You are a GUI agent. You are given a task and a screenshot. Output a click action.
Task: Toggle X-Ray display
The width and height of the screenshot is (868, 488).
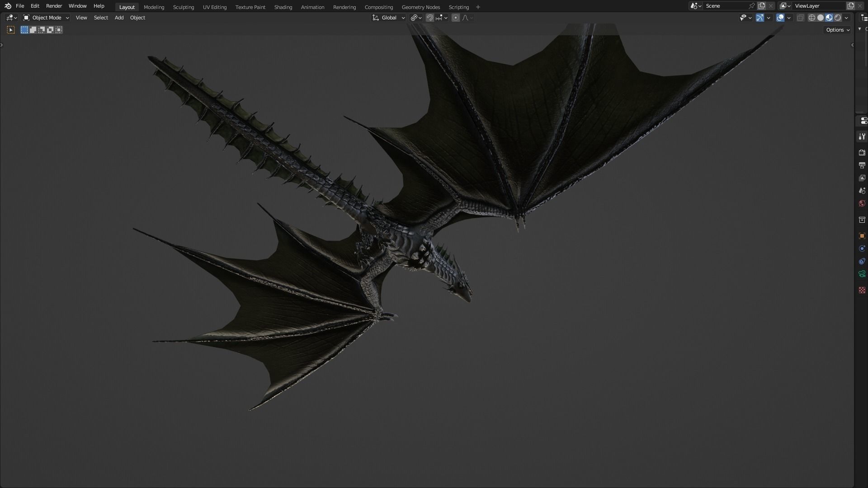[x=800, y=18]
